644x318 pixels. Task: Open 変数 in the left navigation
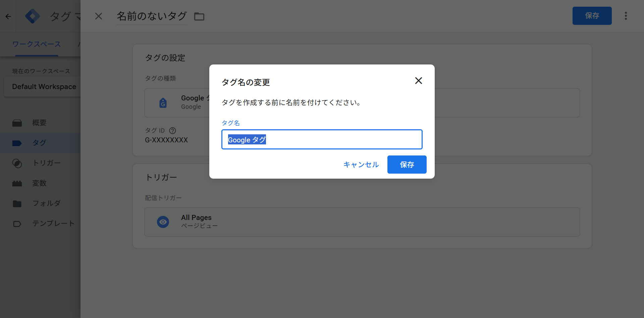pyautogui.click(x=39, y=183)
